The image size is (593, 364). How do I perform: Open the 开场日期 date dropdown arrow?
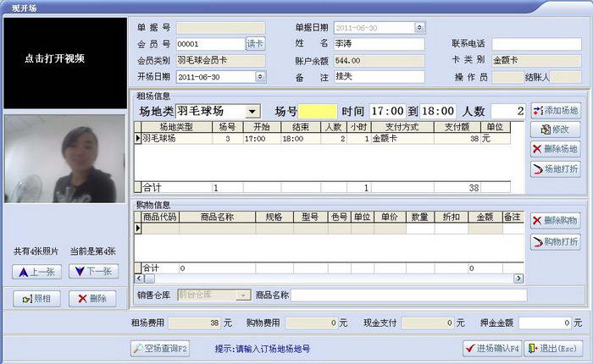[x=260, y=77]
